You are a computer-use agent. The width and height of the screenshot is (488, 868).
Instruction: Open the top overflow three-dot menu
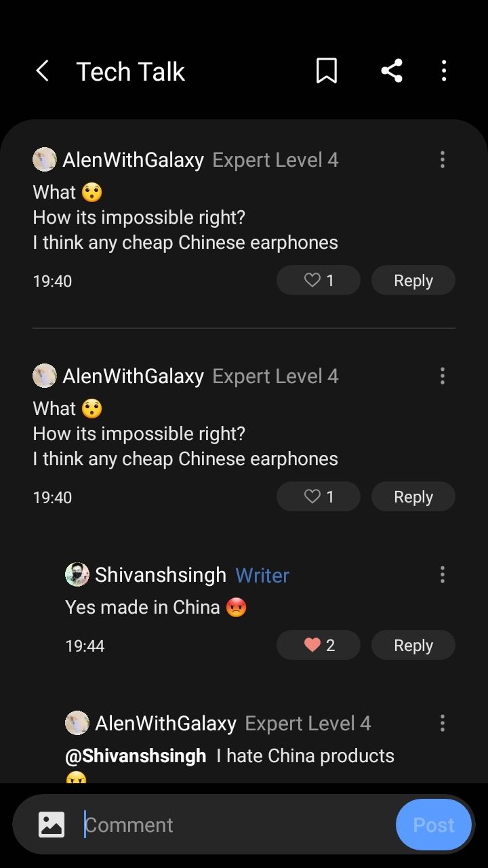pyautogui.click(x=444, y=71)
